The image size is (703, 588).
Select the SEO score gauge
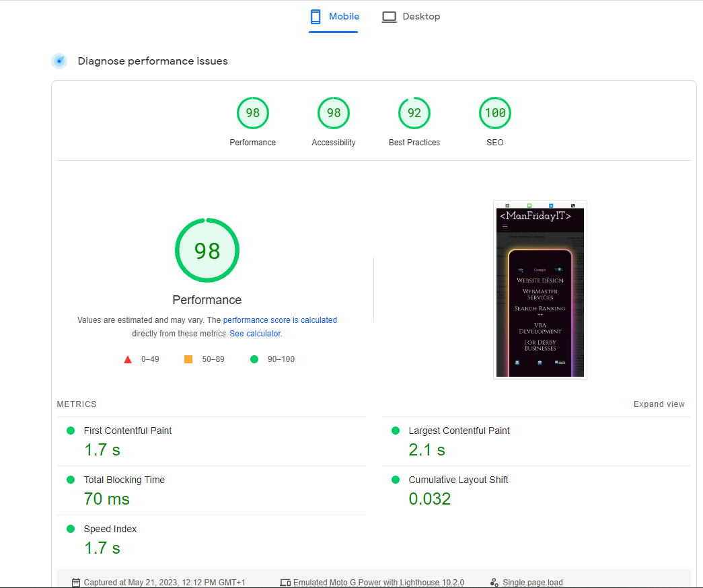point(495,113)
